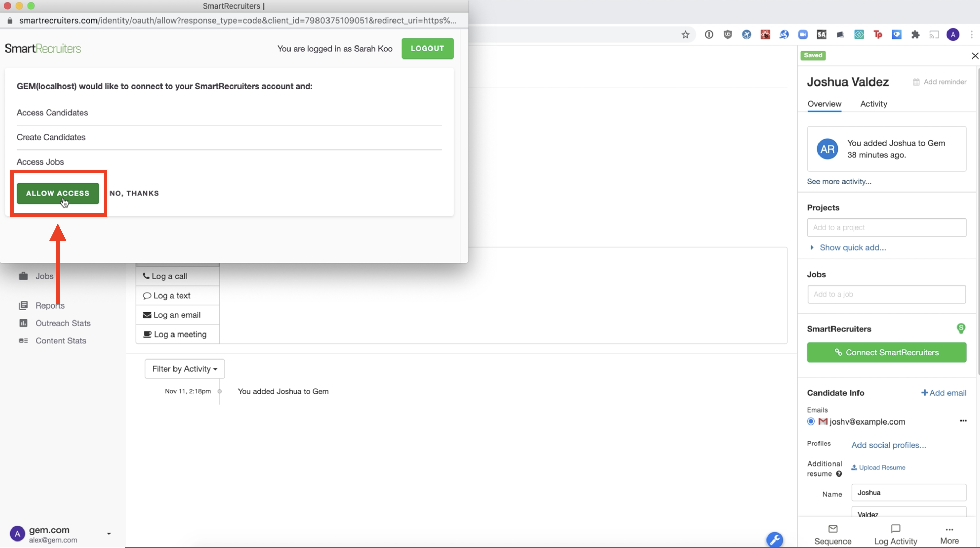
Task: Open the red React devtools extension
Action: (x=765, y=35)
